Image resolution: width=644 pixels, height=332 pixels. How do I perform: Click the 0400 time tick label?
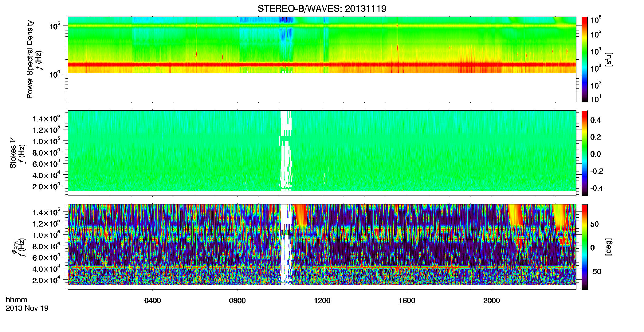(x=153, y=301)
